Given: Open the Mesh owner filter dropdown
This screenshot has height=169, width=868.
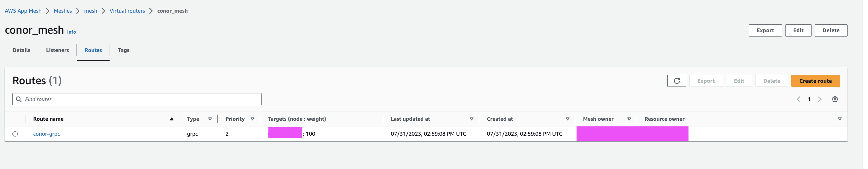Looking at the screenshot, I should click(629, 119).
